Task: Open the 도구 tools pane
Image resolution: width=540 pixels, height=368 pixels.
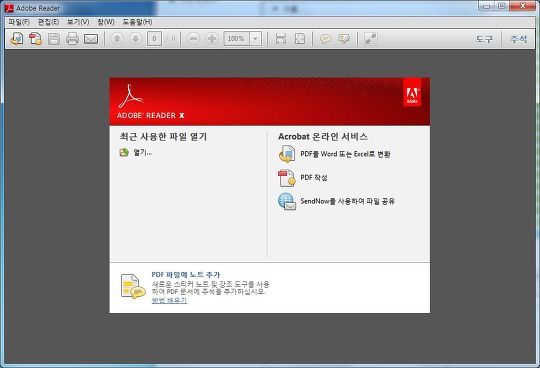Action: 484,39
